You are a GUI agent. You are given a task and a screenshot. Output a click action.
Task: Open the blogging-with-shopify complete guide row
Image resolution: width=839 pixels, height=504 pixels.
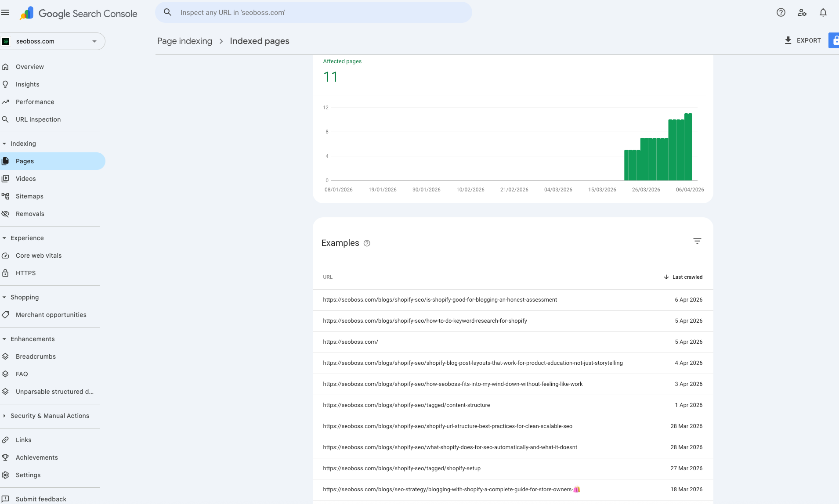click(x=513, y=490)
